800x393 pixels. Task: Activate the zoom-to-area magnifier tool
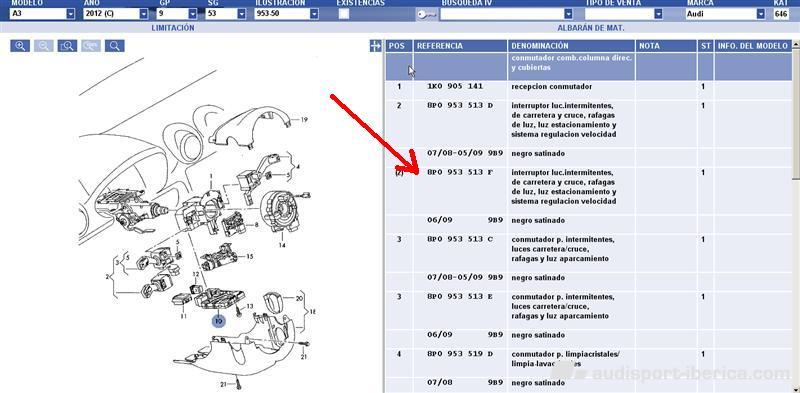click(x=67, y=46)
